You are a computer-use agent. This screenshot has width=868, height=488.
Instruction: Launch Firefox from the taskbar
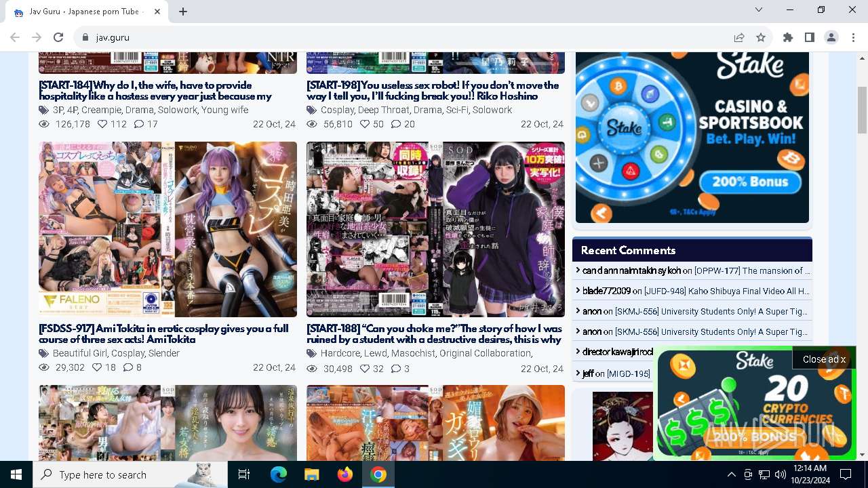pos(345,474)
